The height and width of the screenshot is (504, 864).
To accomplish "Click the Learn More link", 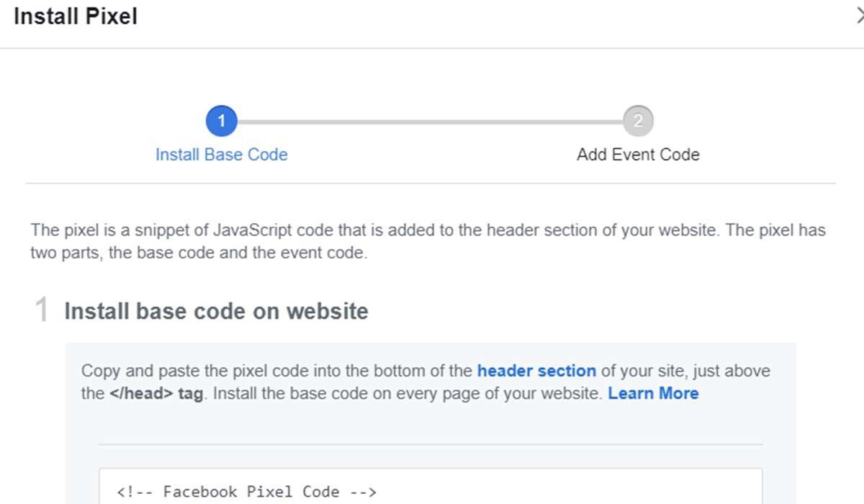I will click(x=653, y=394).
